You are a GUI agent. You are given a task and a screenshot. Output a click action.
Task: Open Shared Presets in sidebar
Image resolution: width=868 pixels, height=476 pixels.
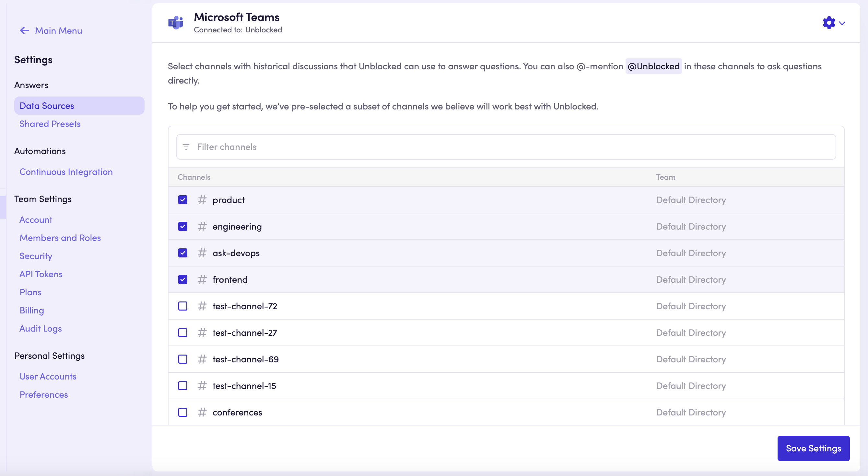tap(50, 124)
